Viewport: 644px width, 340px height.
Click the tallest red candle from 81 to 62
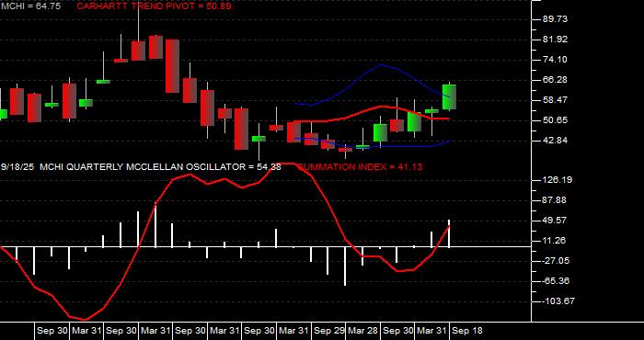pyautogui.click(x=172, y=66)
